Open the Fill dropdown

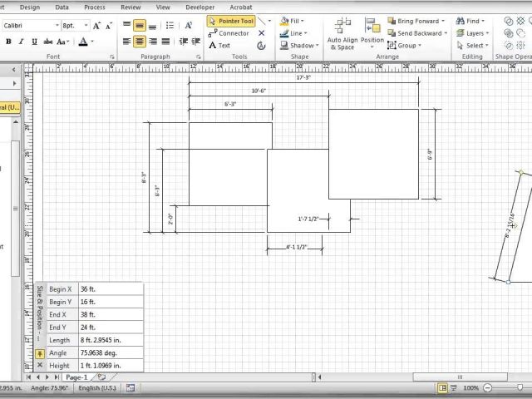pyautogui.click(x=291, y=21)
